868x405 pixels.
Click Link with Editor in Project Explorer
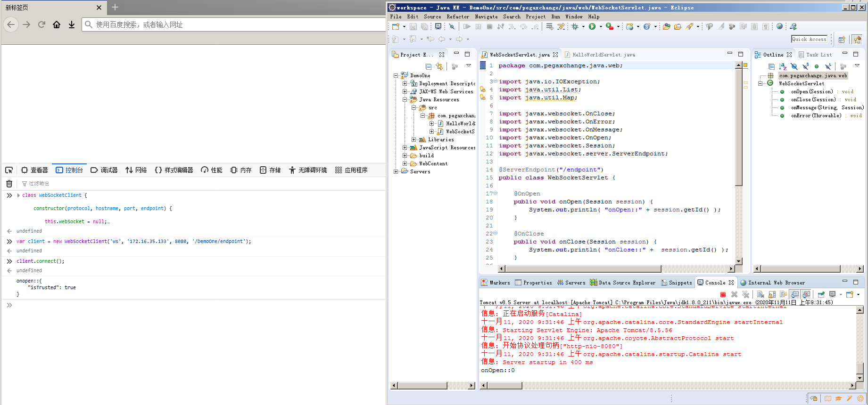[x=439, y=67]
